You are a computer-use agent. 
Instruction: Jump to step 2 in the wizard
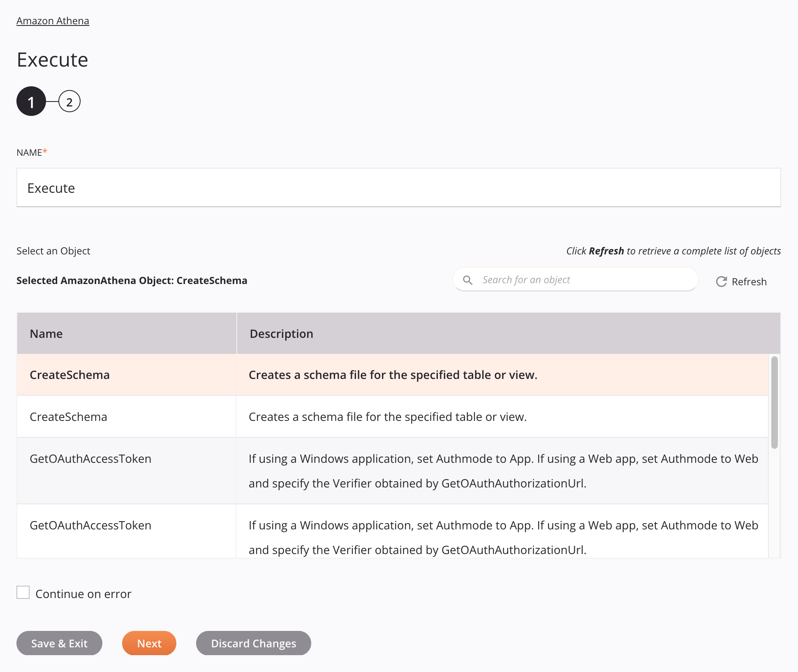(x=69, y=102)
